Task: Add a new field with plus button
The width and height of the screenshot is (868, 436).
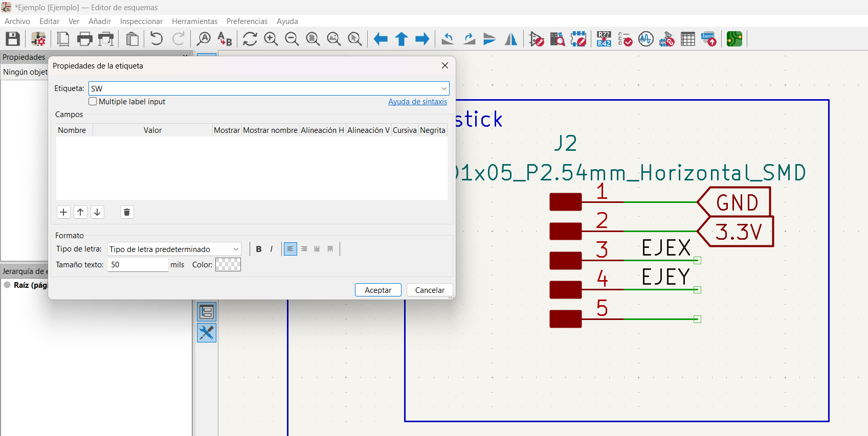Action: pyautogui.click(x=63, y=212)
